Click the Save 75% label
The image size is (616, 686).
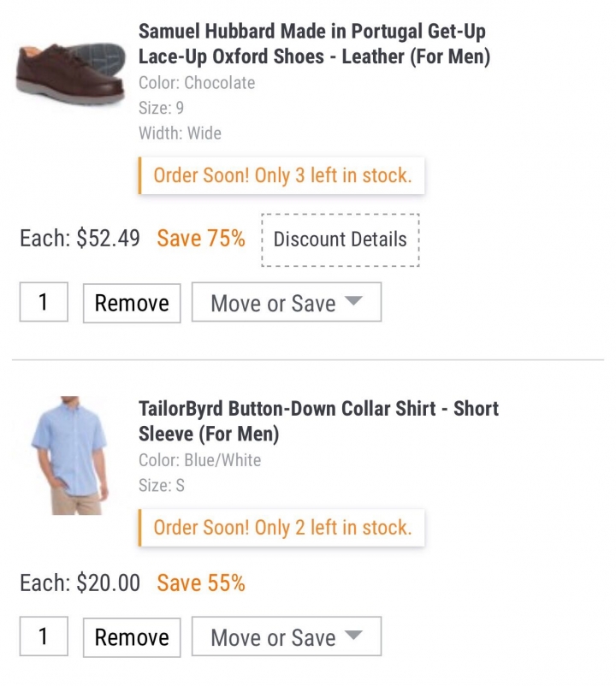point(201,239)
